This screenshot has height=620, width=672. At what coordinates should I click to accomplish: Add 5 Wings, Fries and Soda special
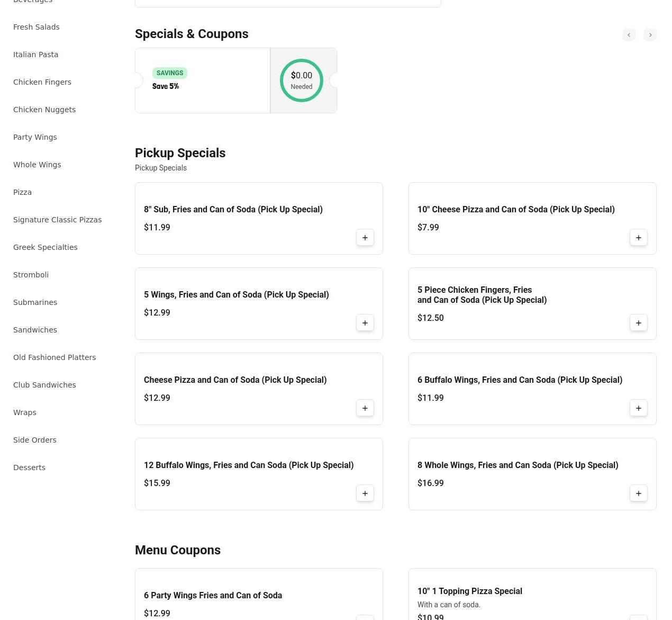tap(365, 323)
